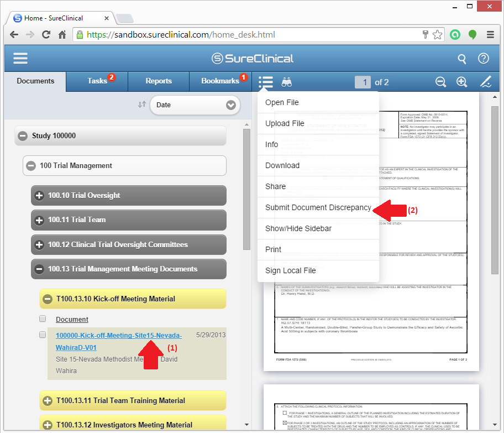Image resolution: width=504 pixels, height=433 pixels.
Task: Close the Home - SureClinical tab
Action: (107, 18)
